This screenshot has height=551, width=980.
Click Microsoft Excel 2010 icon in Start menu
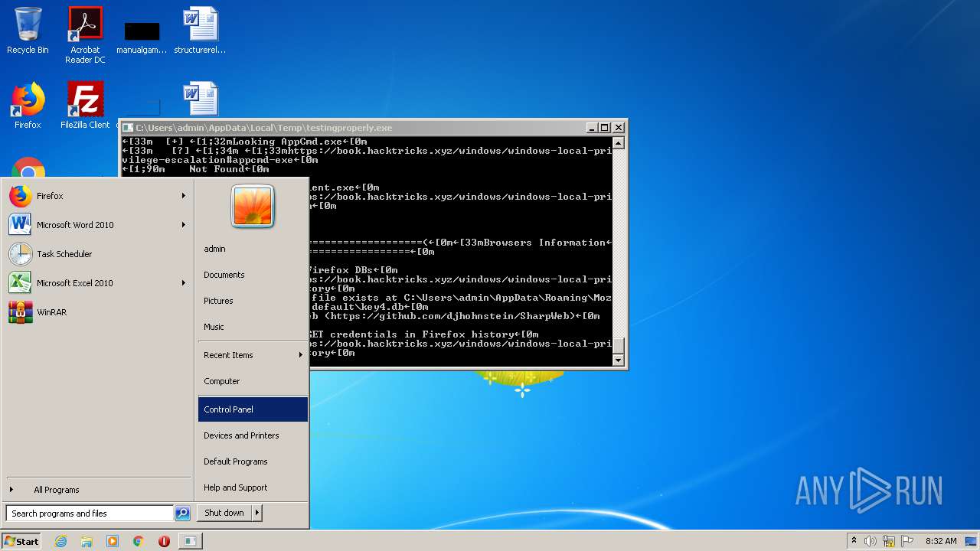click(x=21, y=283)
